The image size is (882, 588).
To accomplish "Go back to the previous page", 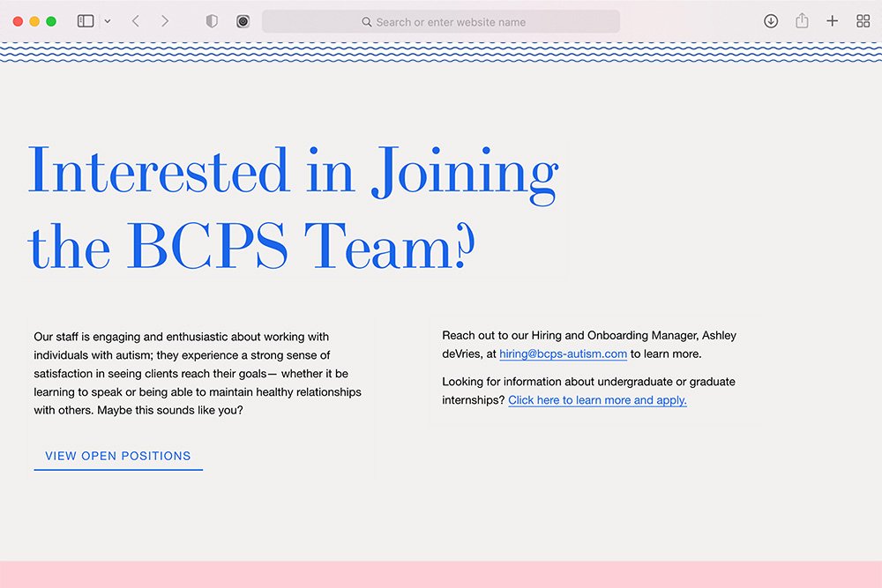I will [x=135, y=20].
